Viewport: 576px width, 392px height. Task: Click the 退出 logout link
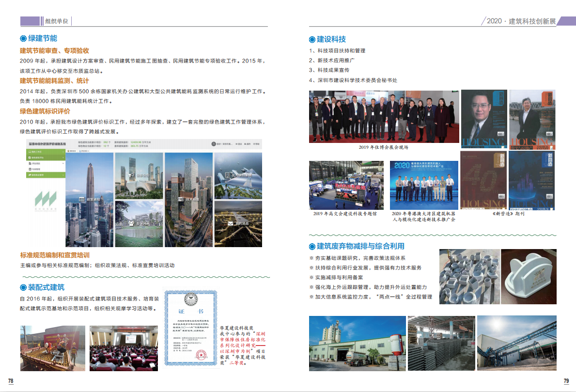click(x=238, y=144)
